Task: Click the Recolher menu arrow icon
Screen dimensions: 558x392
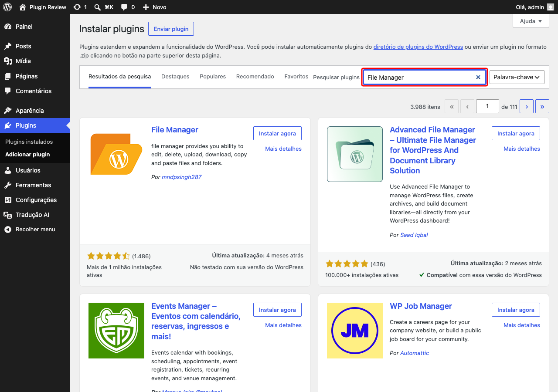Action: point(8,230)
